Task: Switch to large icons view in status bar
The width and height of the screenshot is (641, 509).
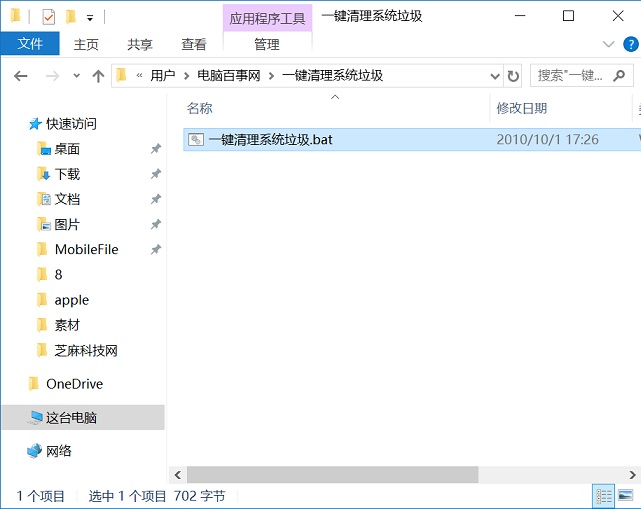Action: [x=625, y=496]
